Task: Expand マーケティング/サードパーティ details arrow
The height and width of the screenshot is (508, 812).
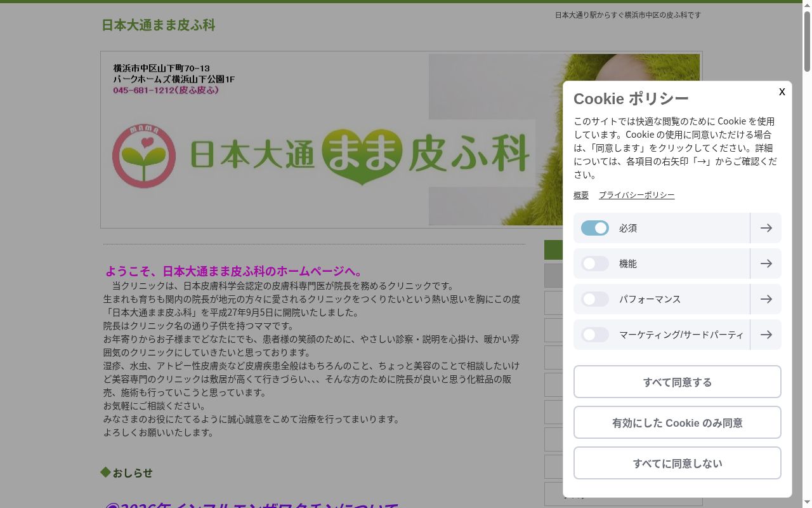Action: click(766, 335)
